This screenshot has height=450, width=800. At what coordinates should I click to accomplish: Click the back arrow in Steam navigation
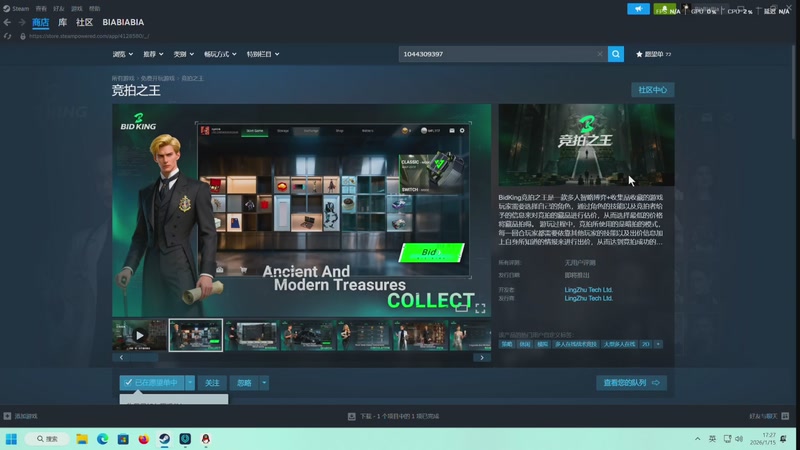(x=7, y=22)
